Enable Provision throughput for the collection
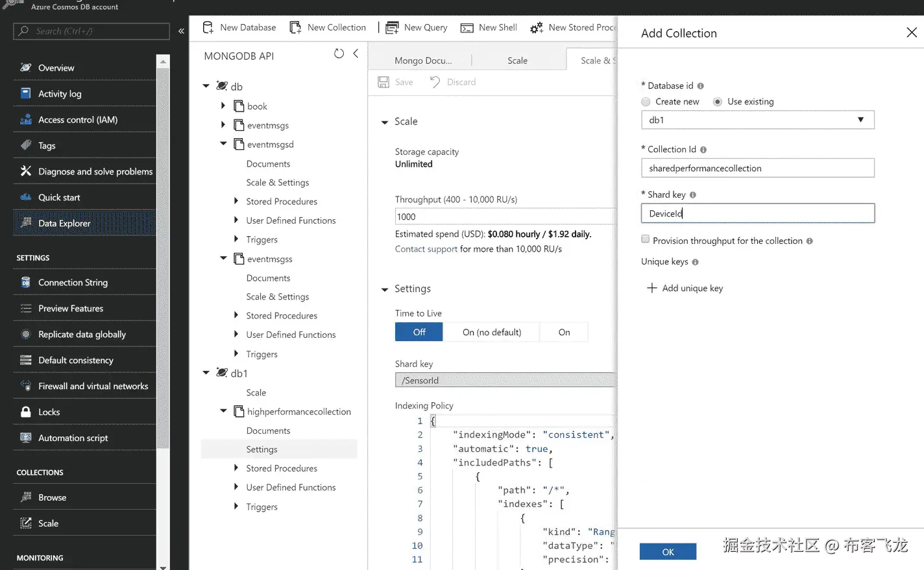The image size is (924, 570). (646, 239)
